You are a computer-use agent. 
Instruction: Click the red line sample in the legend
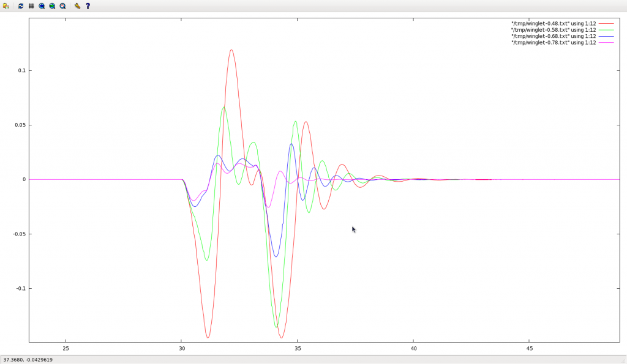coord(606,24)
